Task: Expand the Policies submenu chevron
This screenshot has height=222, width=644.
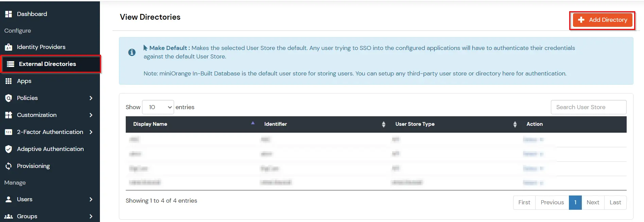Action: pos(91,98)
